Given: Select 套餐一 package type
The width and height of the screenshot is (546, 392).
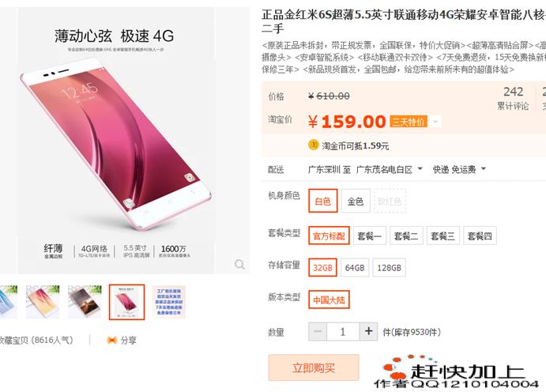Looking at the screenshot, I should point(370,236).
